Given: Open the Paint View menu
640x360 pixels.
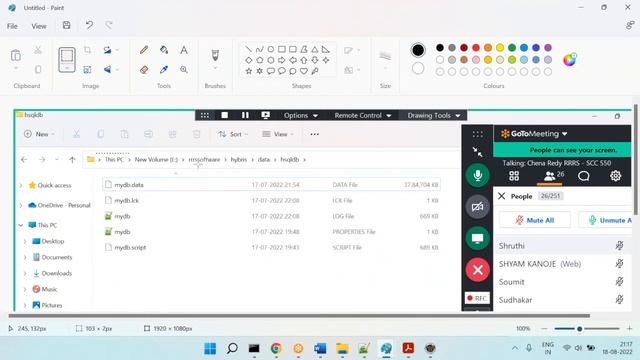Looking at the screenshot, I should 39,26.
